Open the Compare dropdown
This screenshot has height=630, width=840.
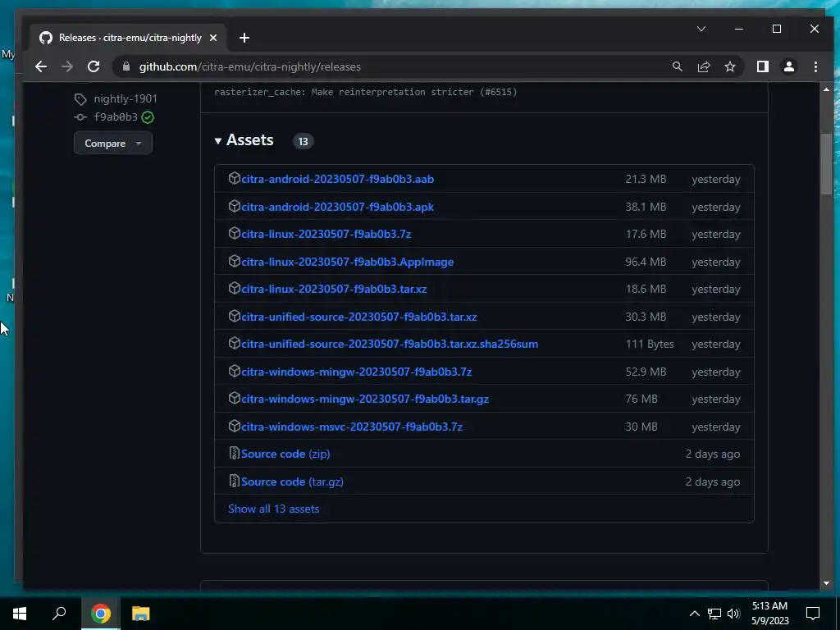coord(113,144)
